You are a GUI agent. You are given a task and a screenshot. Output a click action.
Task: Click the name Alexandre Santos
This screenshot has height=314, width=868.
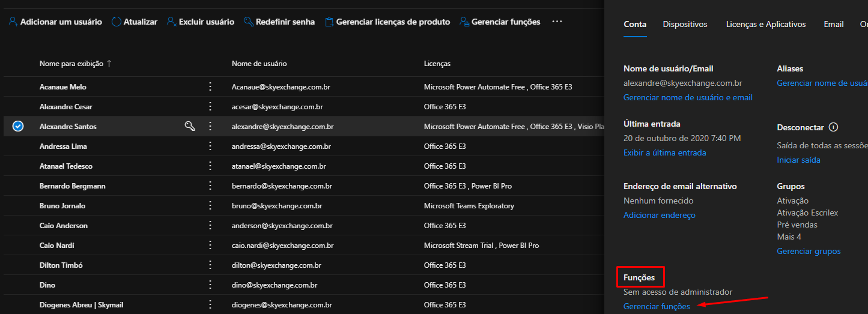pyautogui.click(x=68, y=127)
